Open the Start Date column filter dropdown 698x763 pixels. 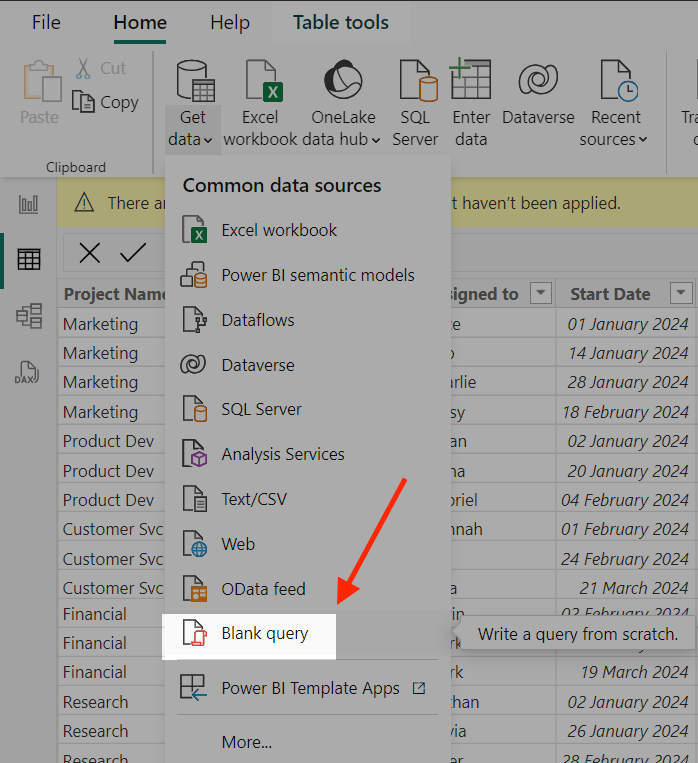coord(681,293)
